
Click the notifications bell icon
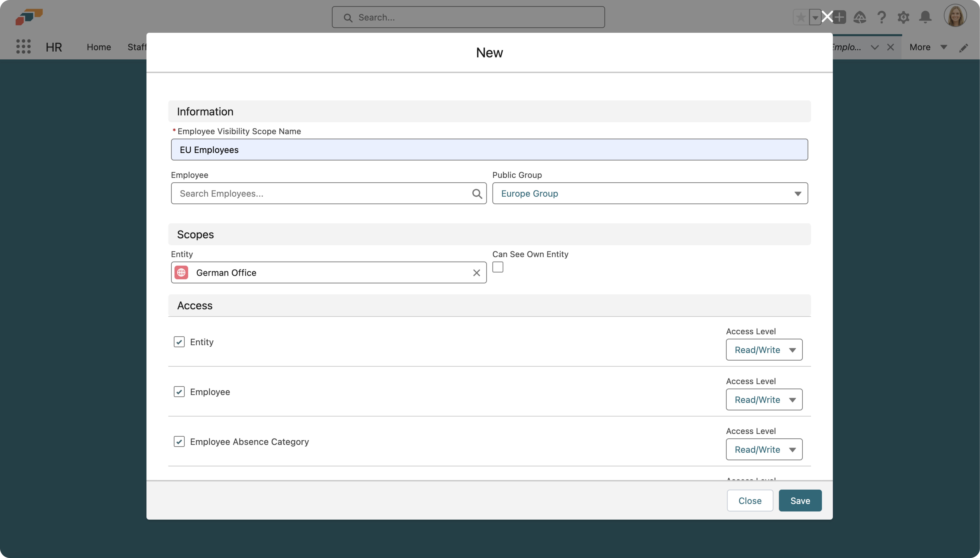pos(925,17)
